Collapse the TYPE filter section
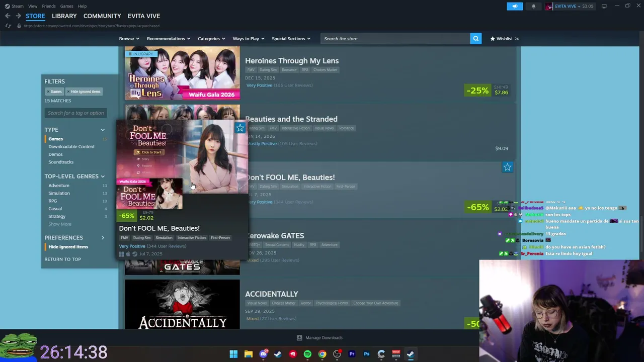Viewport: 644px width, 362px height. point(103,130)
